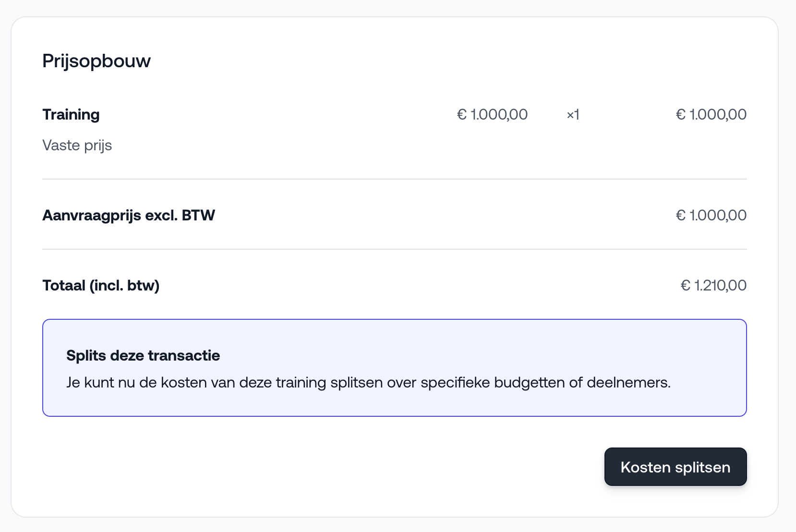Click the divider line above the Totaal row
Viewport: 796px width, 532px height.
tap(394, 249)
